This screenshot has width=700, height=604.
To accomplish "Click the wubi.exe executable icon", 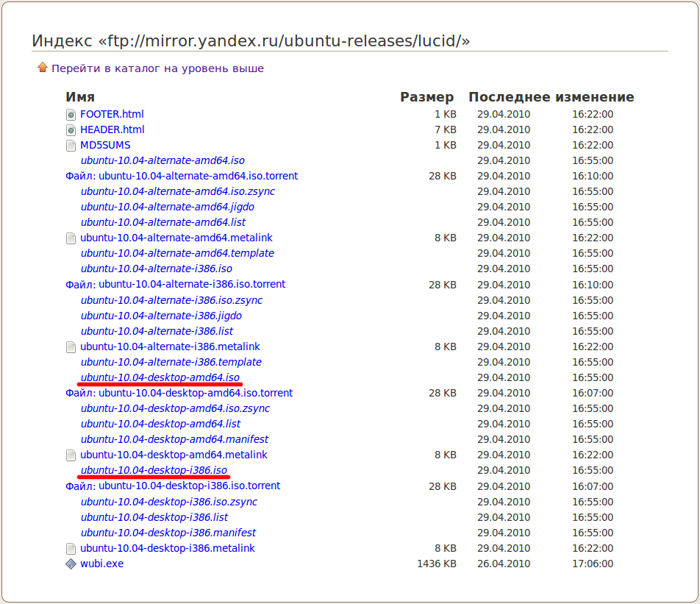I will tap(71, 564).
